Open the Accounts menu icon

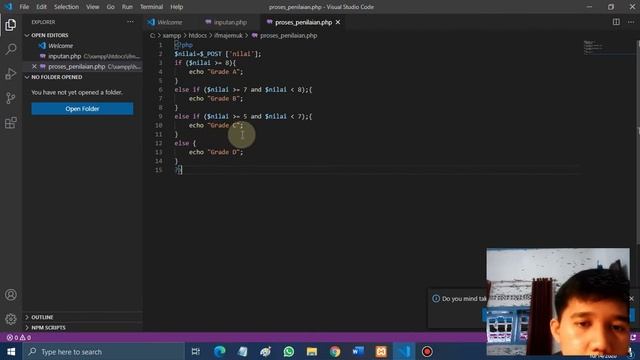(11, 295)
